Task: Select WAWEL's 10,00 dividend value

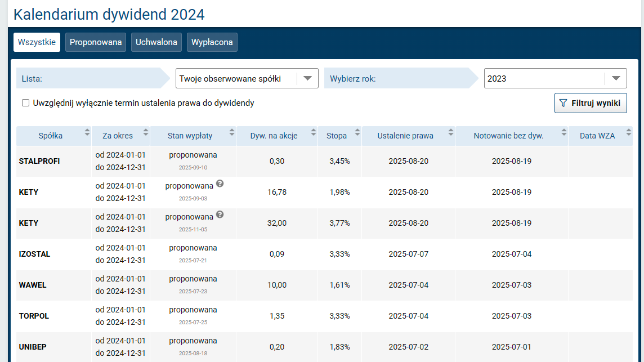Action: pyautogui.click(x=277, y=285)
